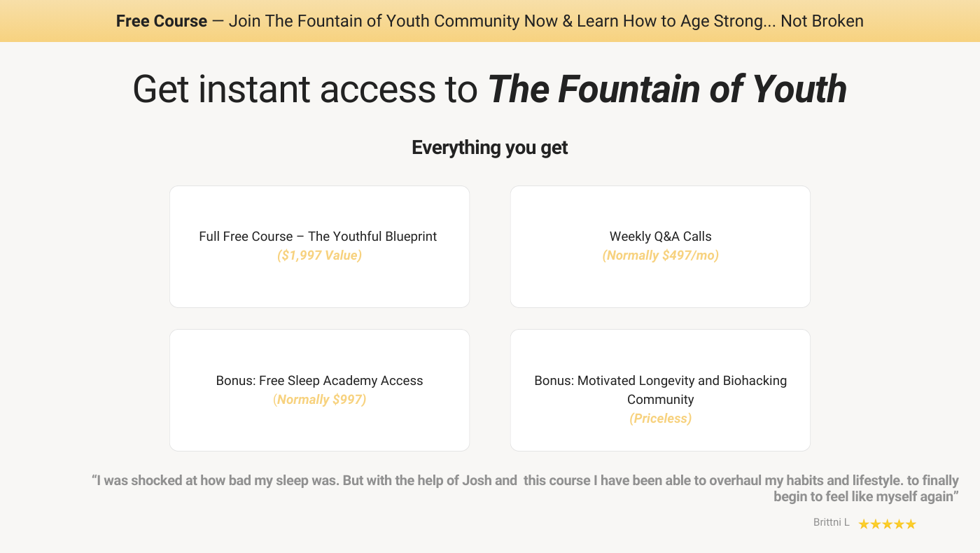Click the (Normally $497/mo) text

(660, 255)
